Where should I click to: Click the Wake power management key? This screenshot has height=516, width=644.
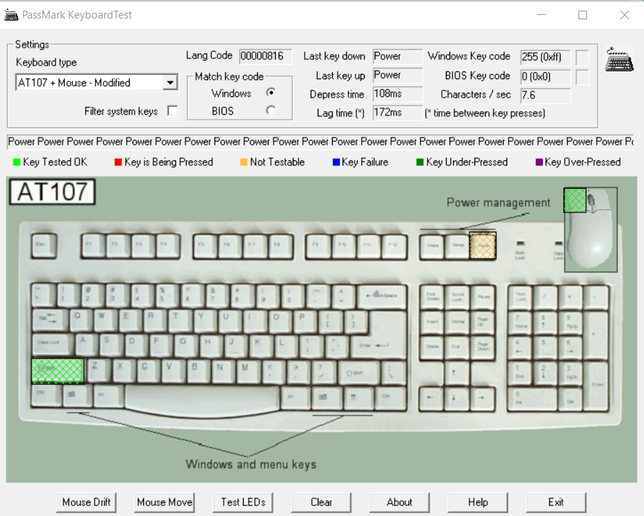click(x=432, y=246)
